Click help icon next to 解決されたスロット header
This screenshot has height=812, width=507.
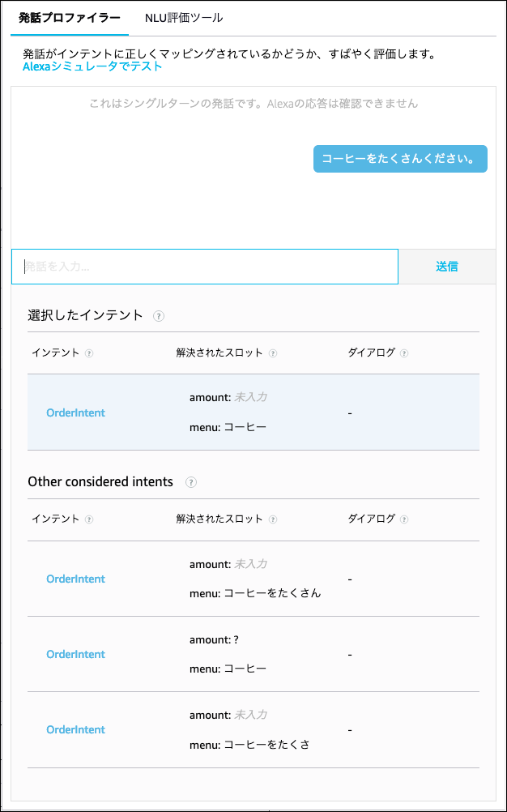click(x=273, y=353)
